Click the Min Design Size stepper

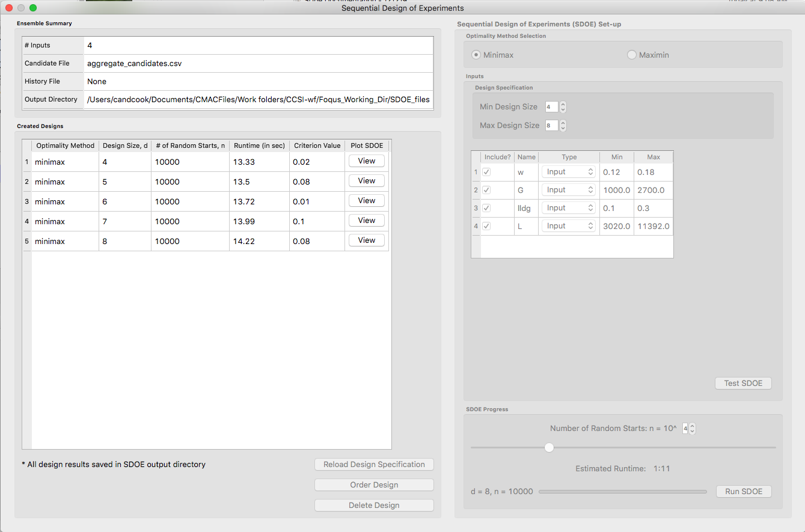[x=563, y=107]
